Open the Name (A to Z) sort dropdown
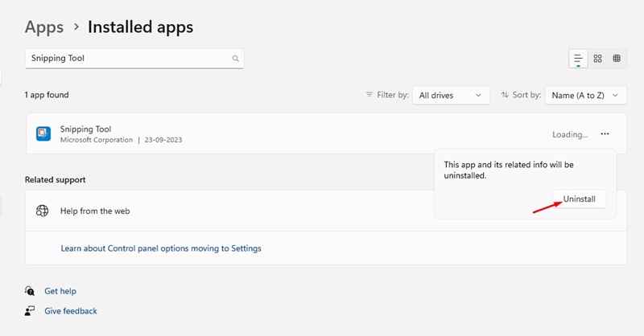This screenshot has height=336, width=644. pyautogui.click(x=585, y=95)
